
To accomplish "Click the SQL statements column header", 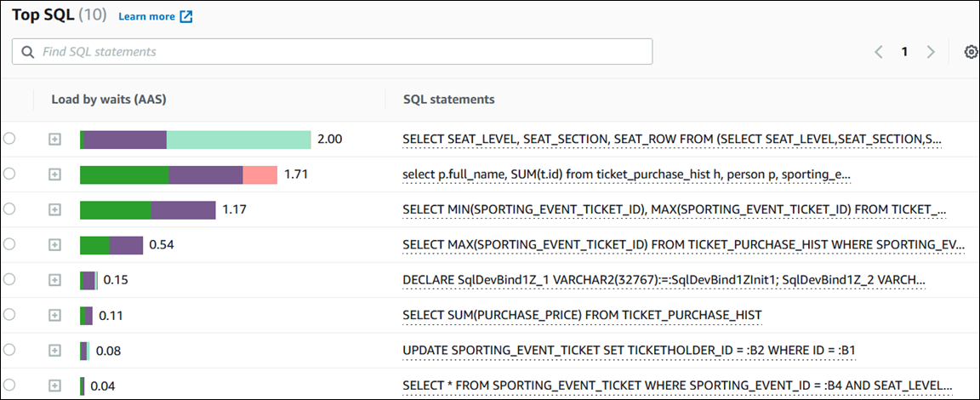I will tap(448, 100).
